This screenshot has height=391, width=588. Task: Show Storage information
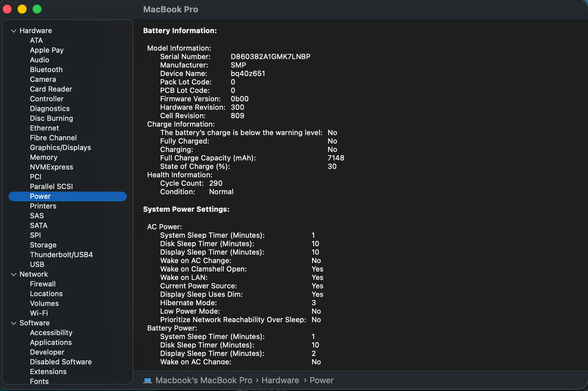coord(43,245)
